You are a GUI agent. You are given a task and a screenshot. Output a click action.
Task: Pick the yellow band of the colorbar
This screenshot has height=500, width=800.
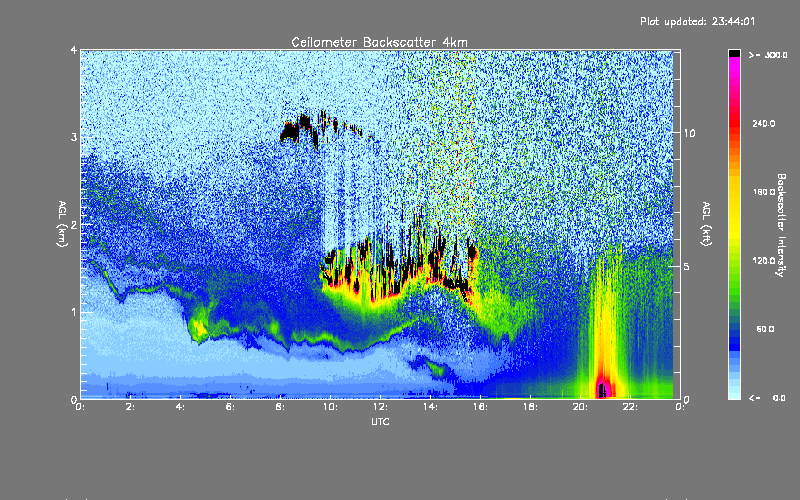coord(734,207)
